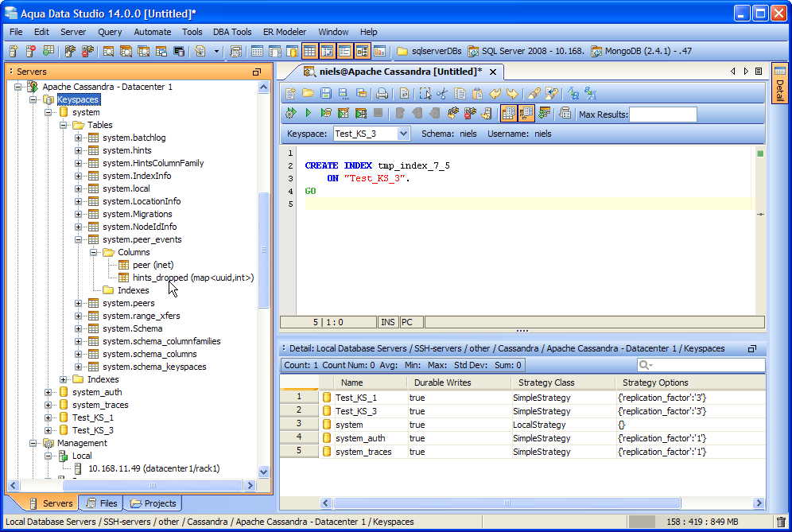Click the Undo arrow icon

pos(496,94)
